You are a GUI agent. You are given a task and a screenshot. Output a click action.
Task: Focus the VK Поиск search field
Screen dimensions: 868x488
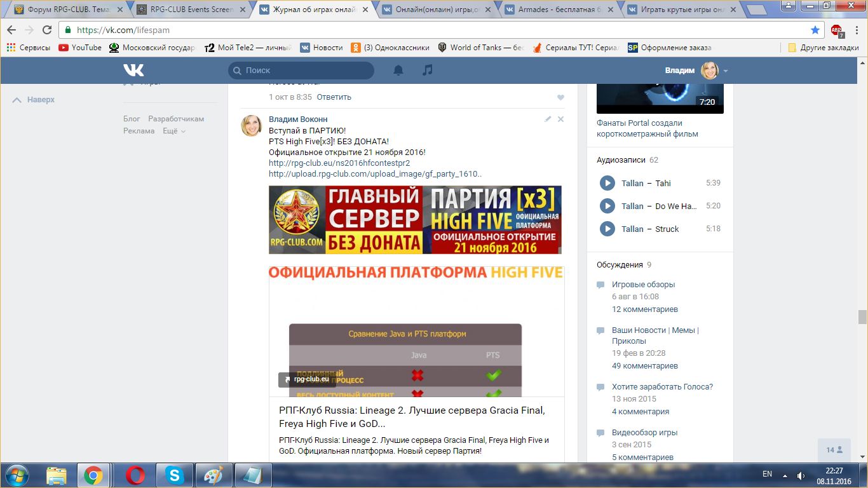pos(301,71)
